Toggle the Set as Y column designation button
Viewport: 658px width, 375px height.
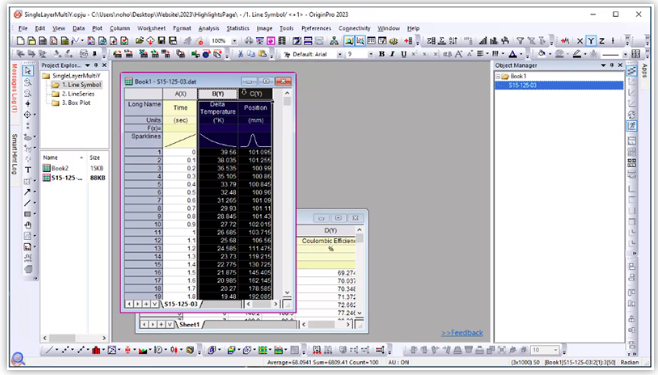pos(591,41)
